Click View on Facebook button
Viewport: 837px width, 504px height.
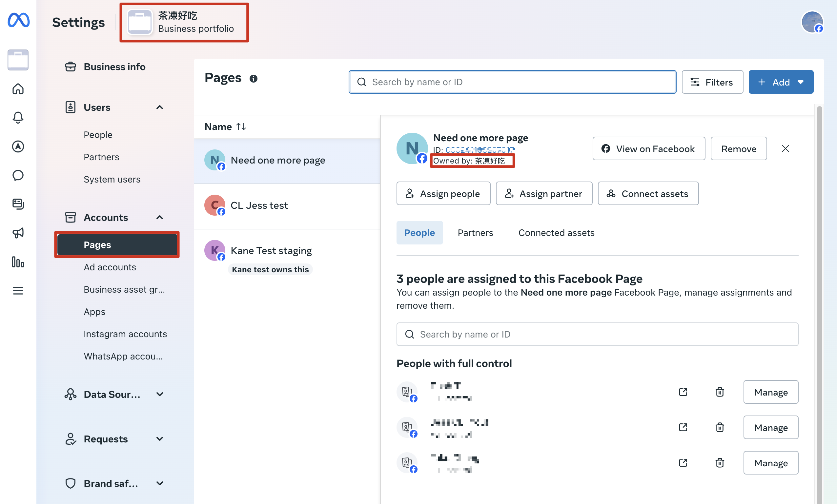(x=648, y=148)
